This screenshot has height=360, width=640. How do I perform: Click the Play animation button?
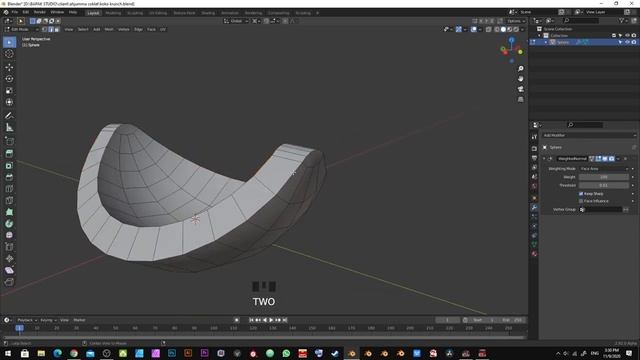(271, 320)
